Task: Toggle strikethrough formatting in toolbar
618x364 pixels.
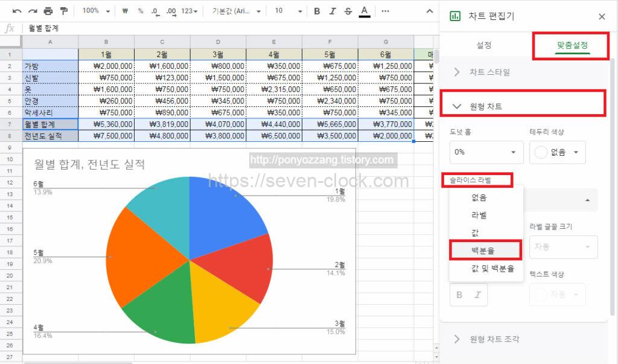Action: coord(348,11)
